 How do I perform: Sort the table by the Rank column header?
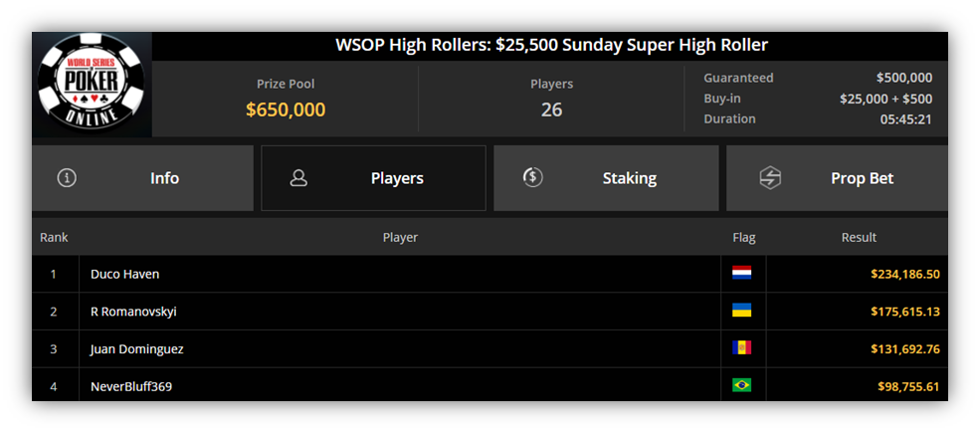tap(55, 238)
